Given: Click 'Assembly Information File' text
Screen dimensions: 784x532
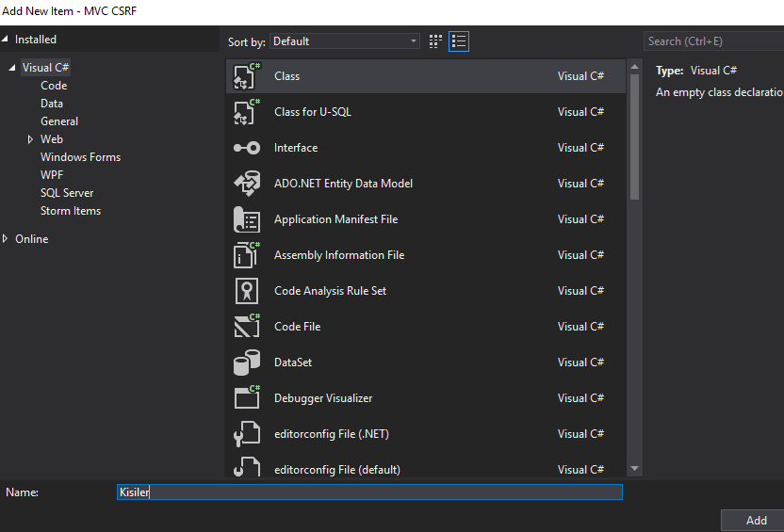Looking at the screenshot, I should pyautogui.click(x=339, y=255).
